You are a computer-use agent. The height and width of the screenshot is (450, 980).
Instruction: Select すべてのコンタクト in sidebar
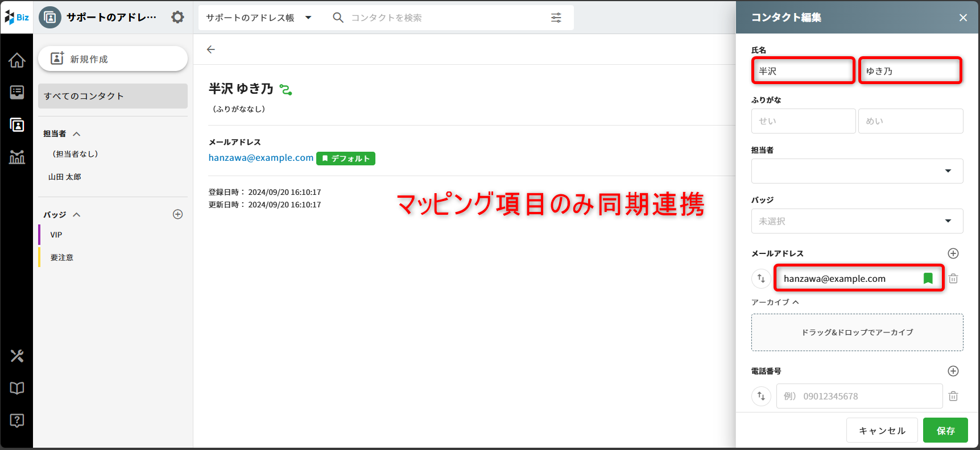pos(113,96)
